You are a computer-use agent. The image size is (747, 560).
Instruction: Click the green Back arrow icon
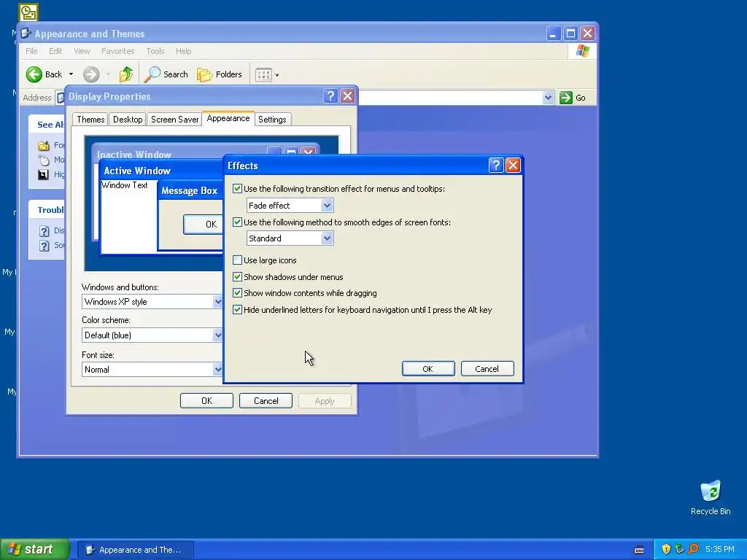coord(34,74)
